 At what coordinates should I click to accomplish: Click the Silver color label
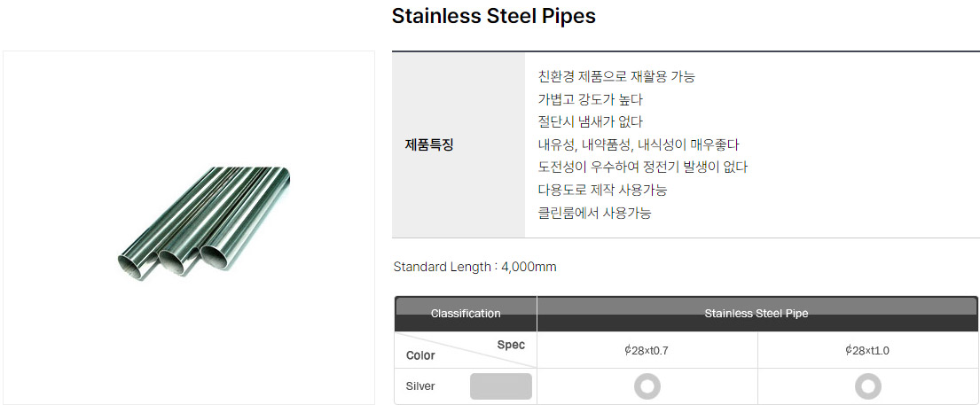[x=420, y=386]
